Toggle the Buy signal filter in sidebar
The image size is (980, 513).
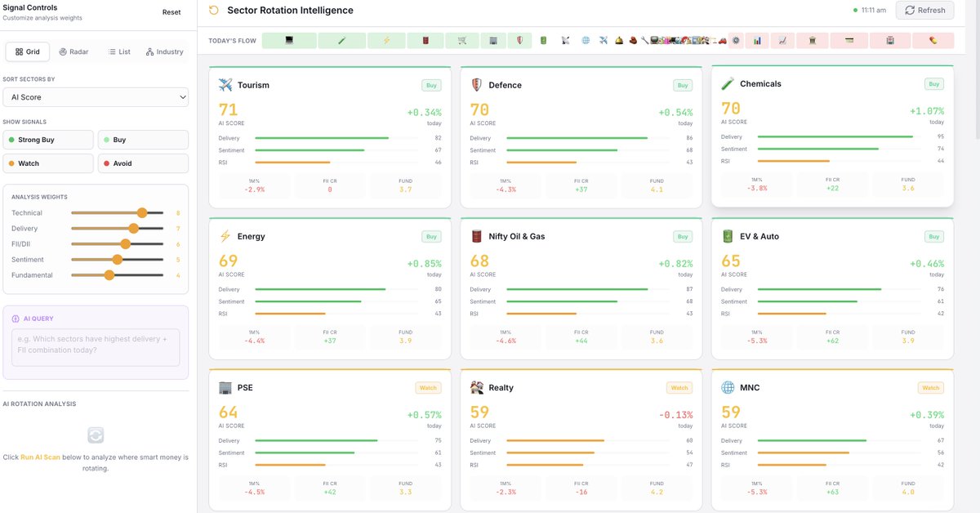[x=143, y=140]
